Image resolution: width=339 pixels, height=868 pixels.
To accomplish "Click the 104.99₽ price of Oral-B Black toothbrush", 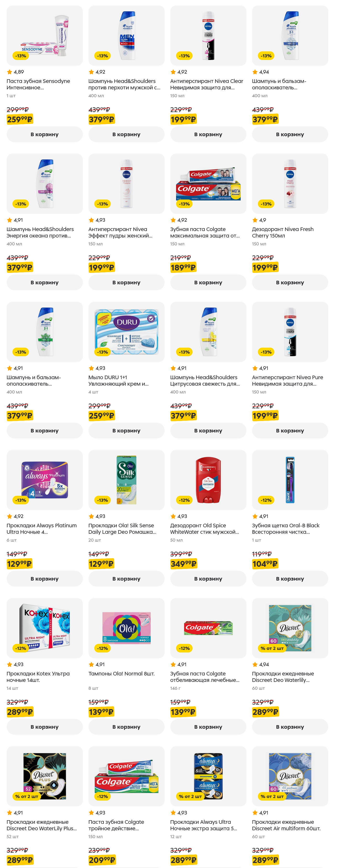I will tap(265, 564).
